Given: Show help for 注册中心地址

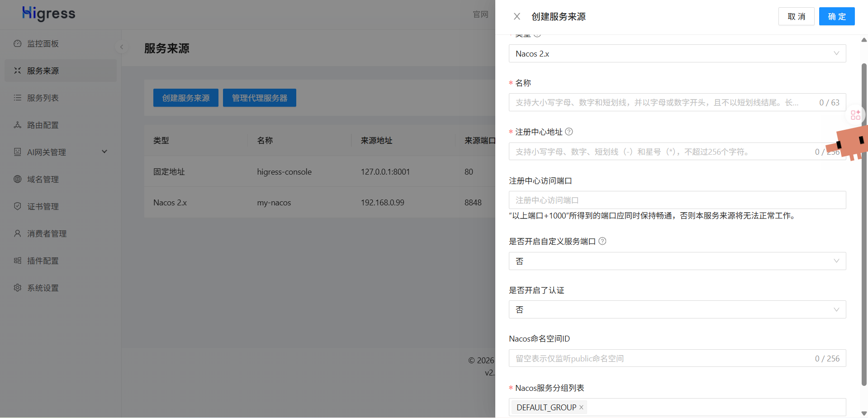Looking at the screenshot, I should [x=569, y=132].
